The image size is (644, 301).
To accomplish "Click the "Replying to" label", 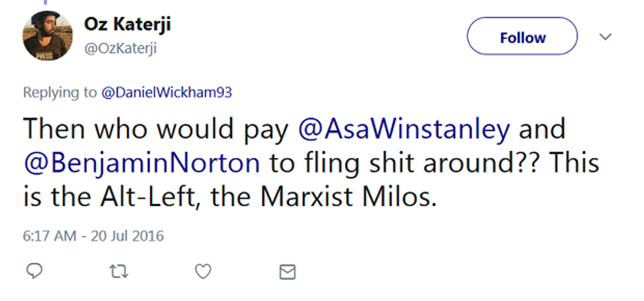I will tap(60, 93).
